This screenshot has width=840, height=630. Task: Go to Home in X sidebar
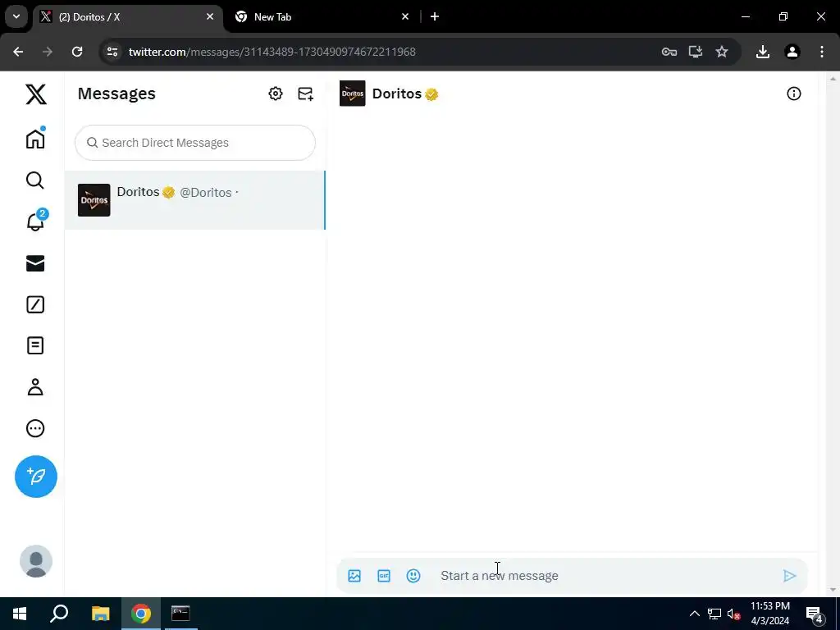tap(35, 139)
